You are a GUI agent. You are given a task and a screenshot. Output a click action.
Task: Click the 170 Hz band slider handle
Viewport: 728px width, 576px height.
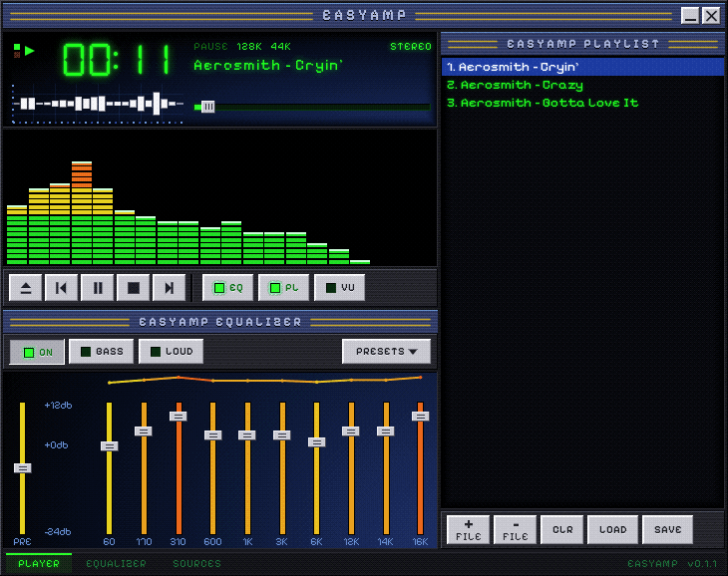click(144, 432)
